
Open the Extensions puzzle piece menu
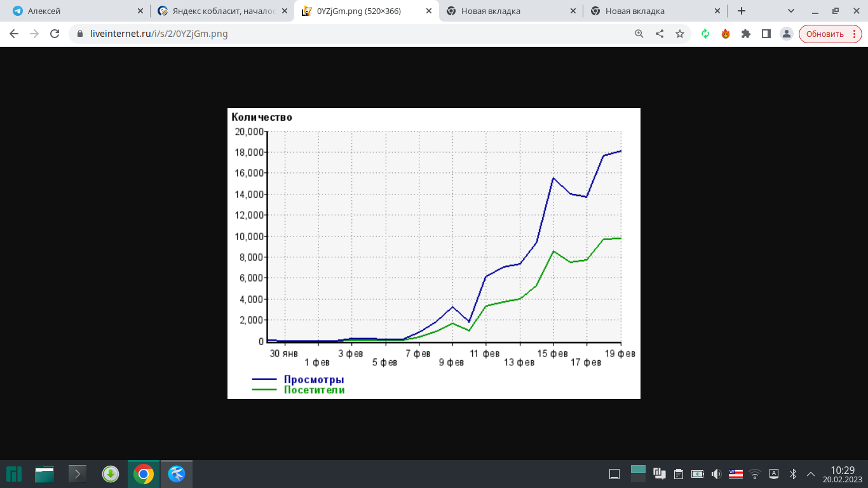click(x=746, y=34)
